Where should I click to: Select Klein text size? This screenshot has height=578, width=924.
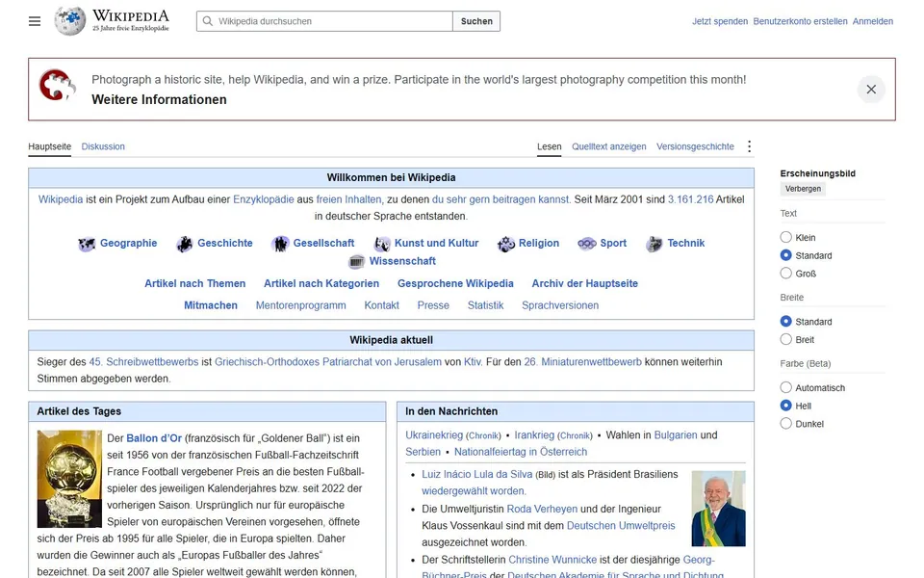(785, 237)
